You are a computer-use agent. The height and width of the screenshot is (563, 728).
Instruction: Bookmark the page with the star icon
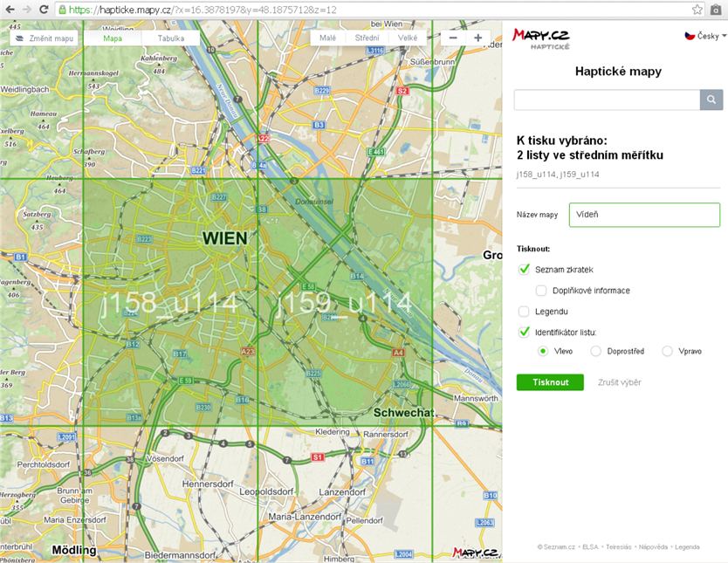697,9
